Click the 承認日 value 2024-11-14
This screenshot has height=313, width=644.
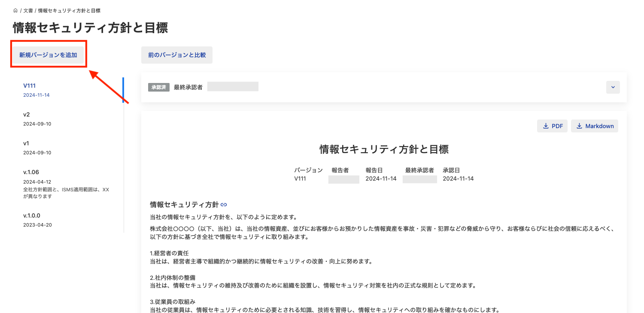tap(458, 178)
